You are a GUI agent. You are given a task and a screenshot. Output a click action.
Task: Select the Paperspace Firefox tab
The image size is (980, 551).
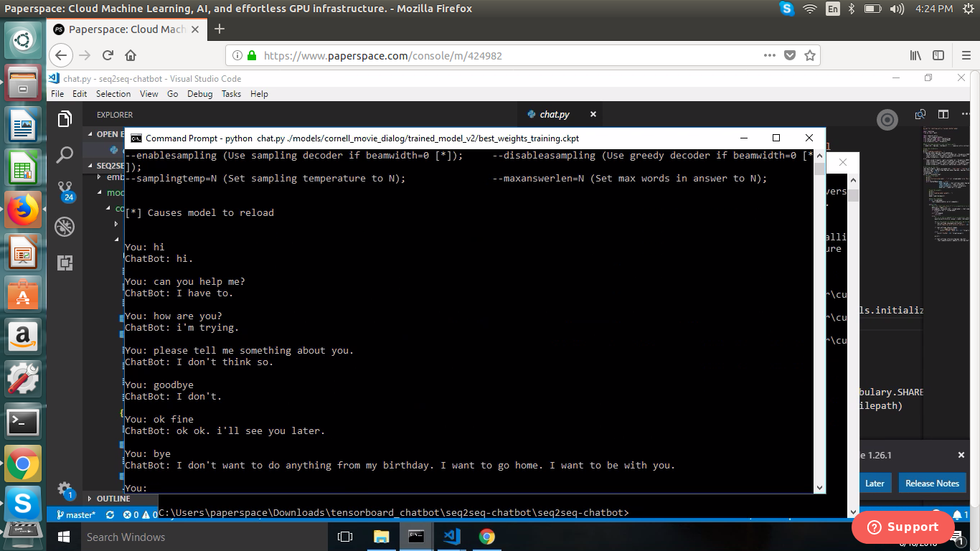128,29
